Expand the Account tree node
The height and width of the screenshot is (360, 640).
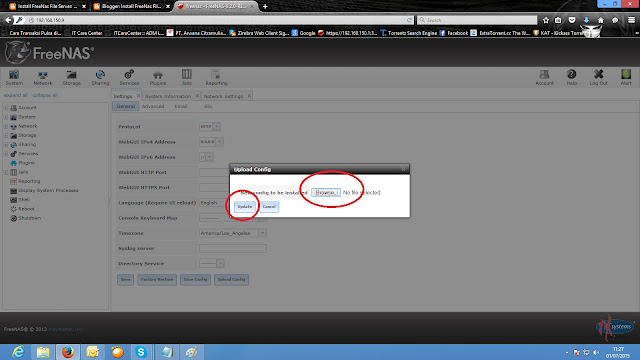[6, 108]
